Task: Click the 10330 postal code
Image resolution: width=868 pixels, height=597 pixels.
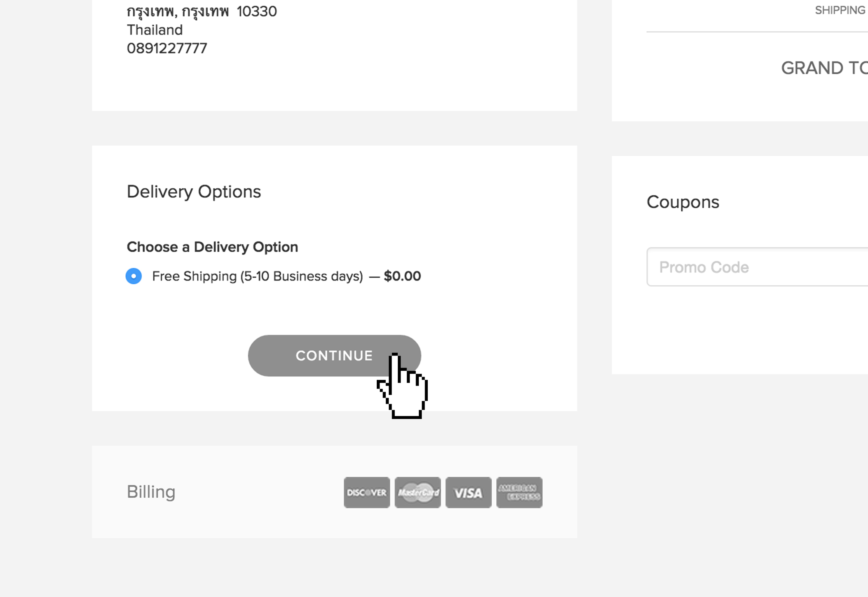Action: (257, 11)
